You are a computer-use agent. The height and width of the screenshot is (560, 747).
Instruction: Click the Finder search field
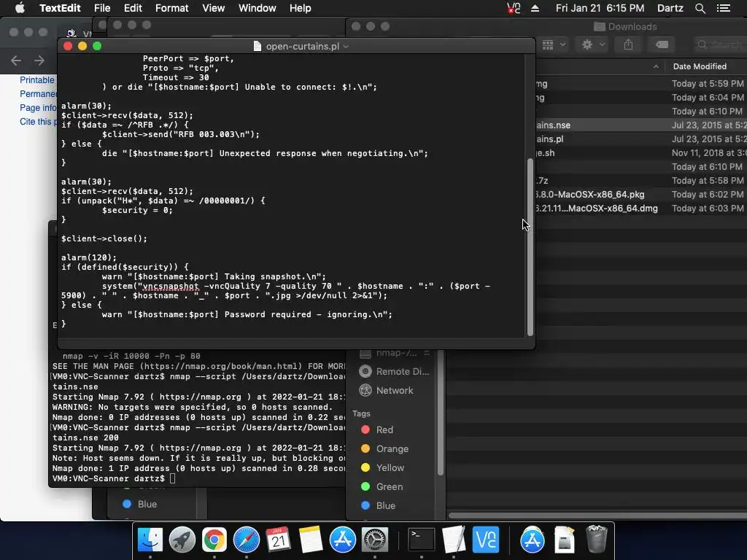click(x=720, y=44)
